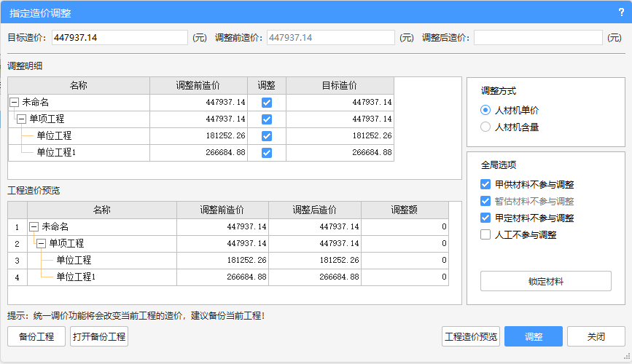Screen dimensions: 632x364
Task: Collapse 未命名 node in cost preview table
Action: (34, 227)
